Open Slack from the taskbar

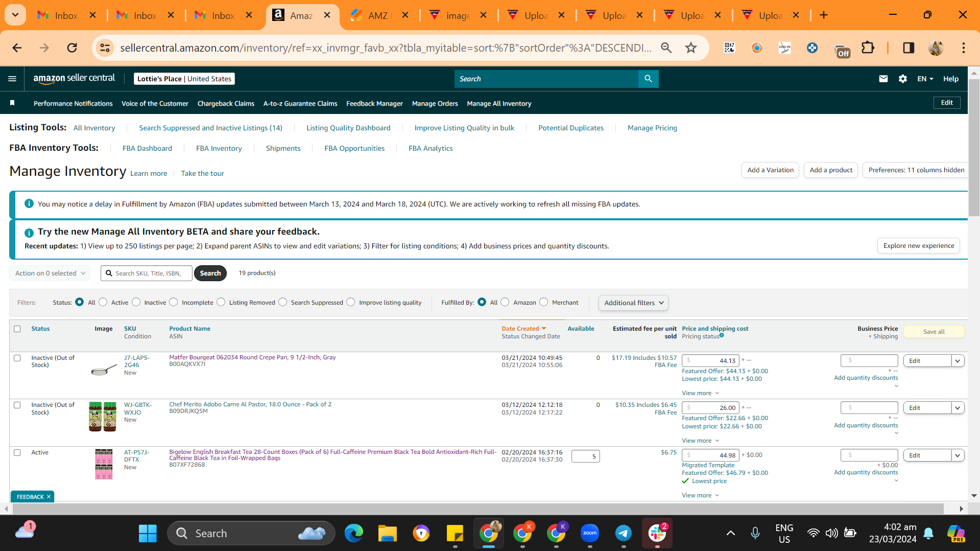(657, 534)
